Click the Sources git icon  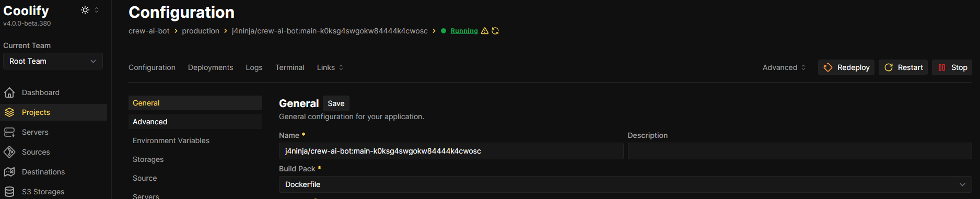(x=9, y=152)
